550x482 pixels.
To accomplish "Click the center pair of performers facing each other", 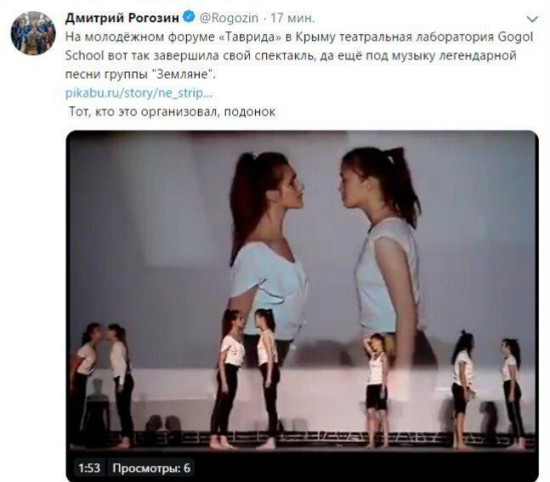I will 246,379.
